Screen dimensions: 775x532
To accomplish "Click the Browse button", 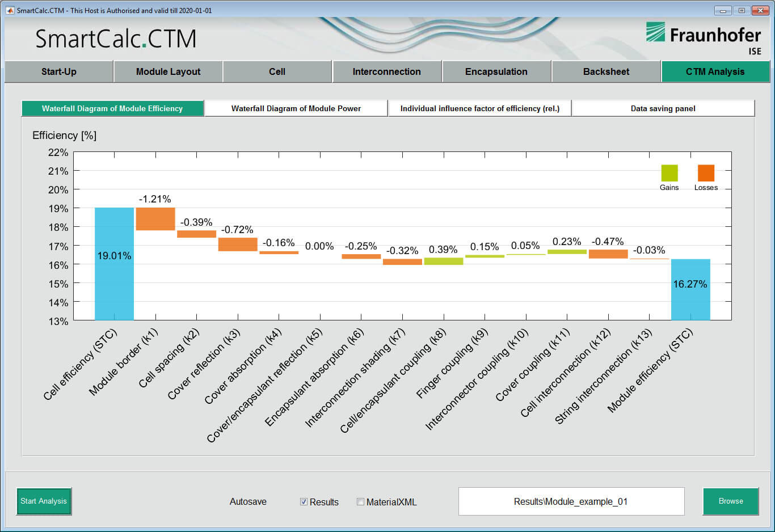I will pos(731,501).
